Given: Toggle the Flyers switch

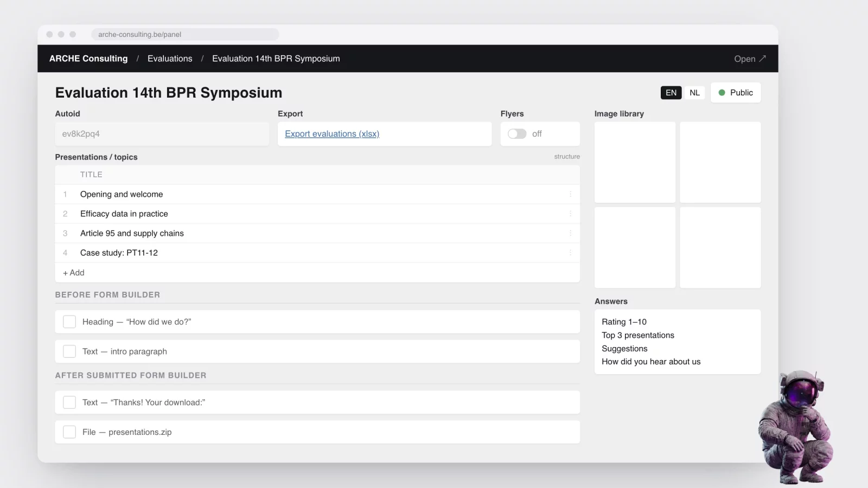Looking at the screenshot, I should coord(517,134).
